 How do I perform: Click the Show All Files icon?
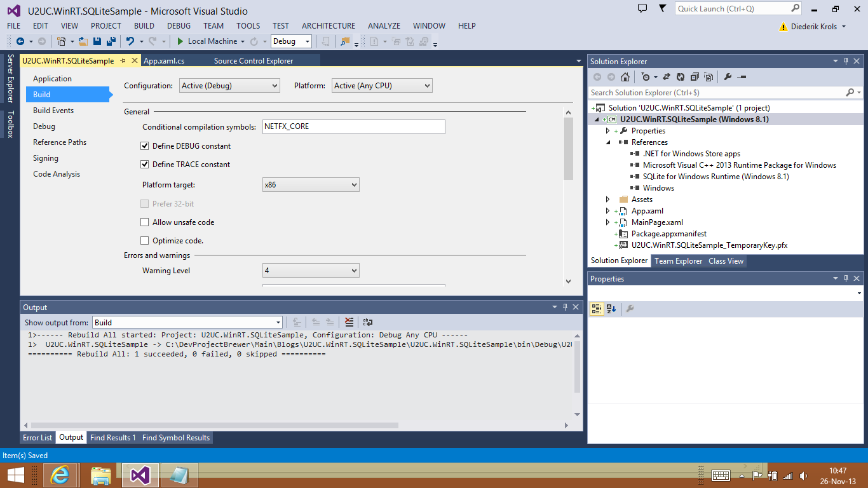(709, 77)
